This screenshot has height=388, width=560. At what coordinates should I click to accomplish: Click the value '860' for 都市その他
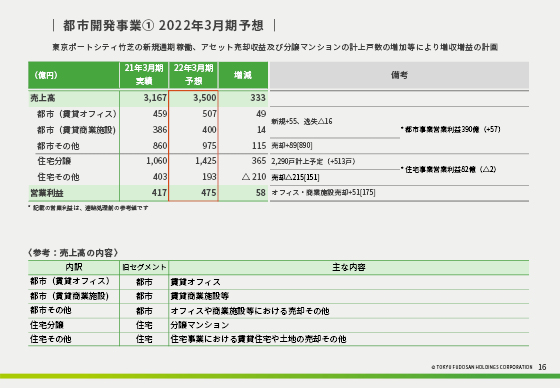[x=160, y=146]
